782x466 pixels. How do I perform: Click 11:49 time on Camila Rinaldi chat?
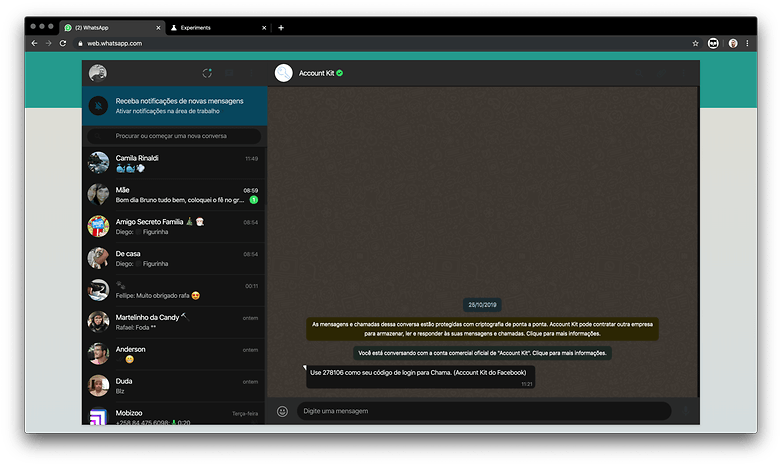(251, 159)
